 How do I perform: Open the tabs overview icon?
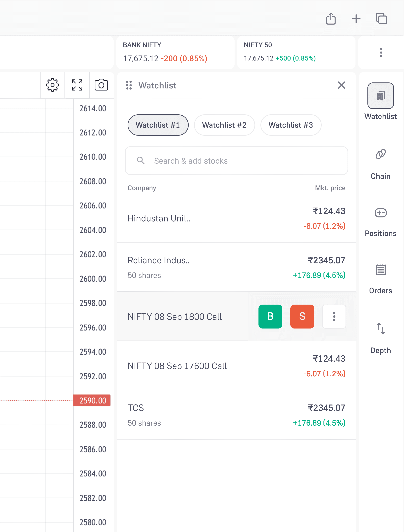tap(381, 19)
